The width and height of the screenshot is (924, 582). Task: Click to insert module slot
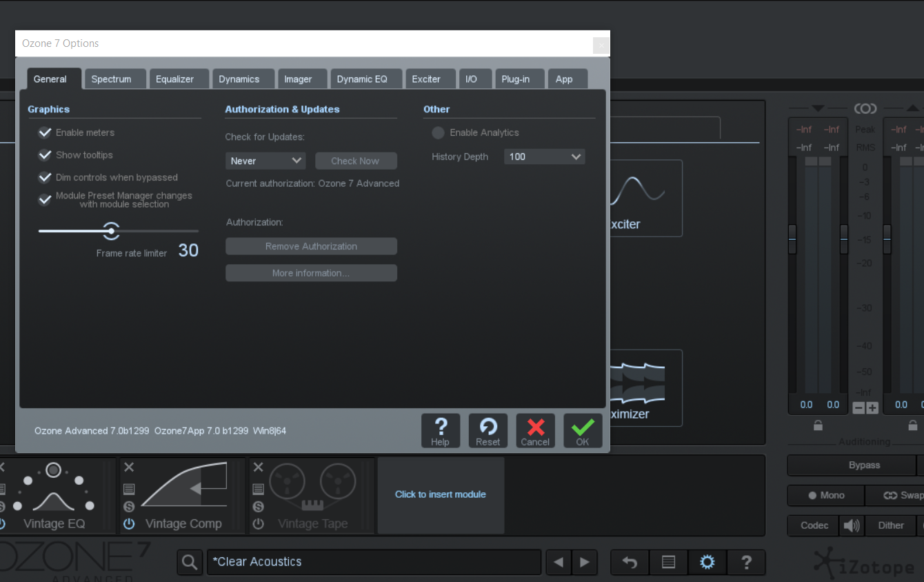[441, 494]
